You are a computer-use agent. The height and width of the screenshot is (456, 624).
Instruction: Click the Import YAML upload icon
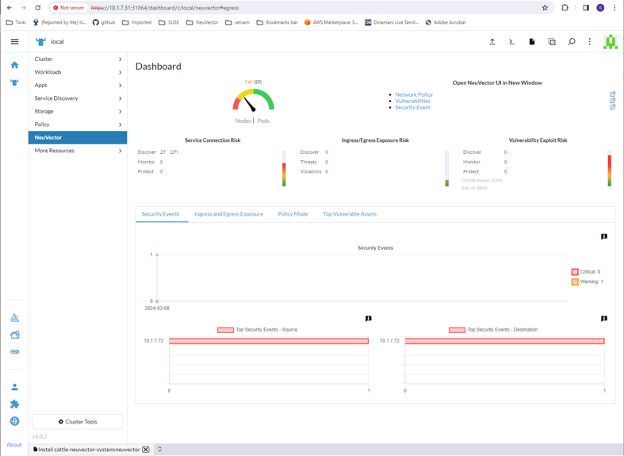click(492, 42)
